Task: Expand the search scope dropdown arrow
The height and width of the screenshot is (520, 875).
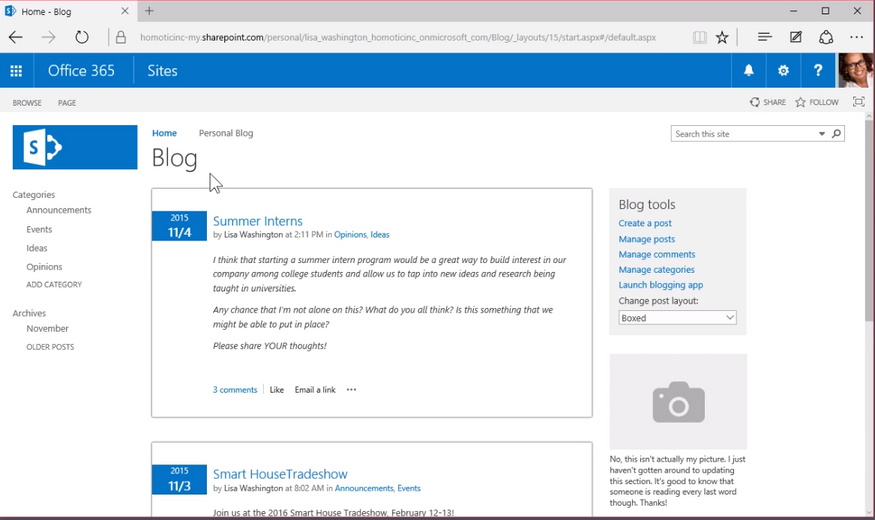Action: [x=821, y=134]
